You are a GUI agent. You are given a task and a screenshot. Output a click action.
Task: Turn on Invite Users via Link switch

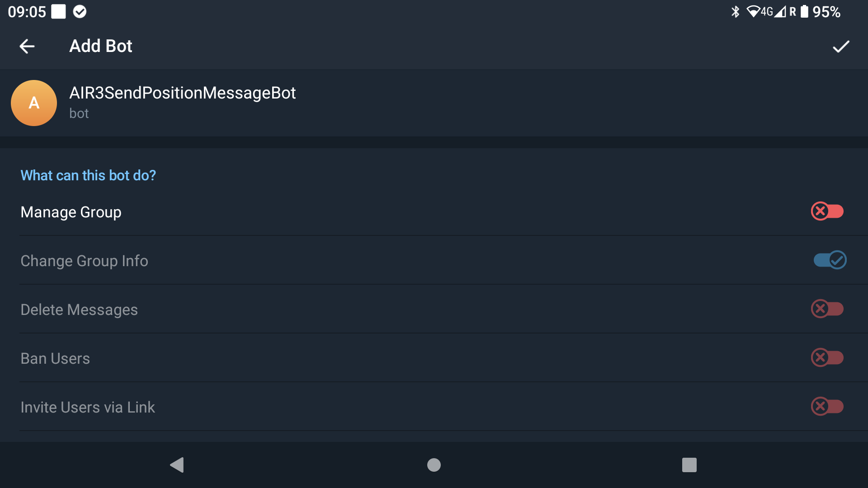point(827,406)
